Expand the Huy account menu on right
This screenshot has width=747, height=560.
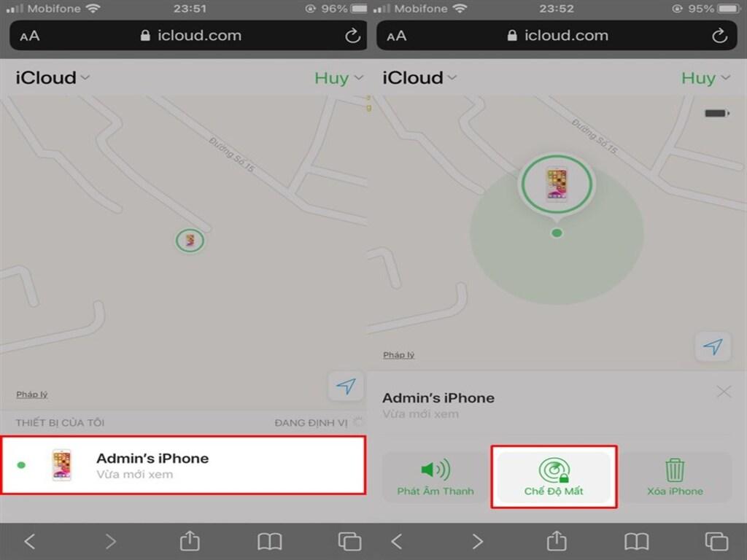705,78
